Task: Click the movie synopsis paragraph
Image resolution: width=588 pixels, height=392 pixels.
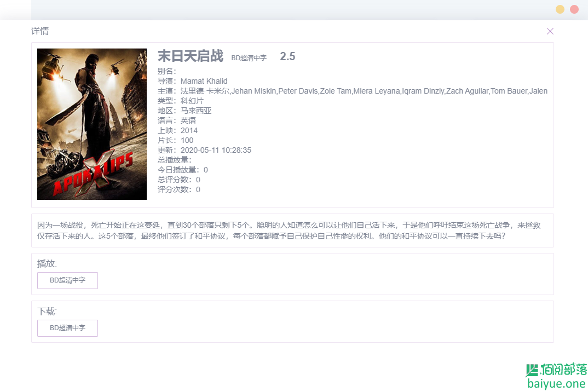Action: coord(289,230)
